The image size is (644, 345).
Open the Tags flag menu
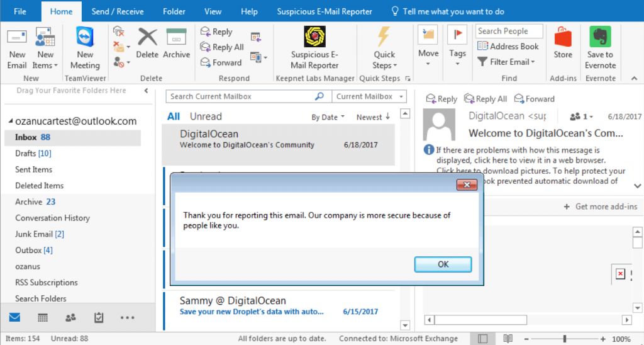[x=457, y=47]
